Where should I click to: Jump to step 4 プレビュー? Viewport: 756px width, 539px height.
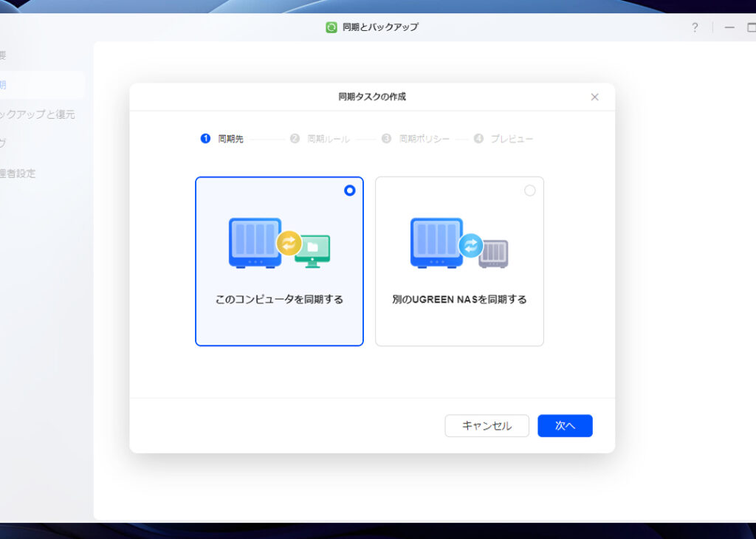(x=504, y=139)
